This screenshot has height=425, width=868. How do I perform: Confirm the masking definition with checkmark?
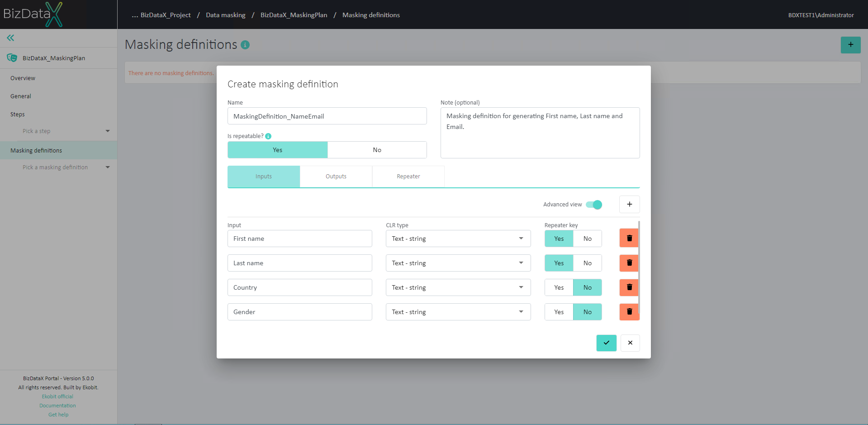[606, 343]
